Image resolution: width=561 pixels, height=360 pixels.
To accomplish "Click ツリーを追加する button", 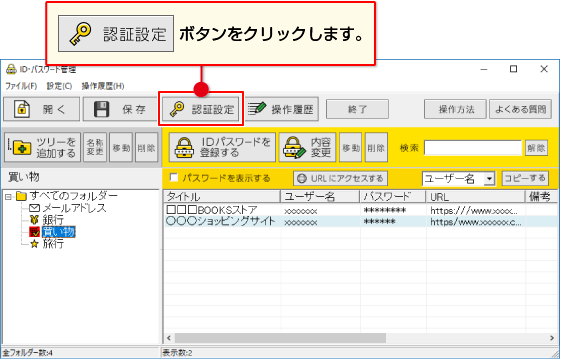I will click(x=43, y=147).
